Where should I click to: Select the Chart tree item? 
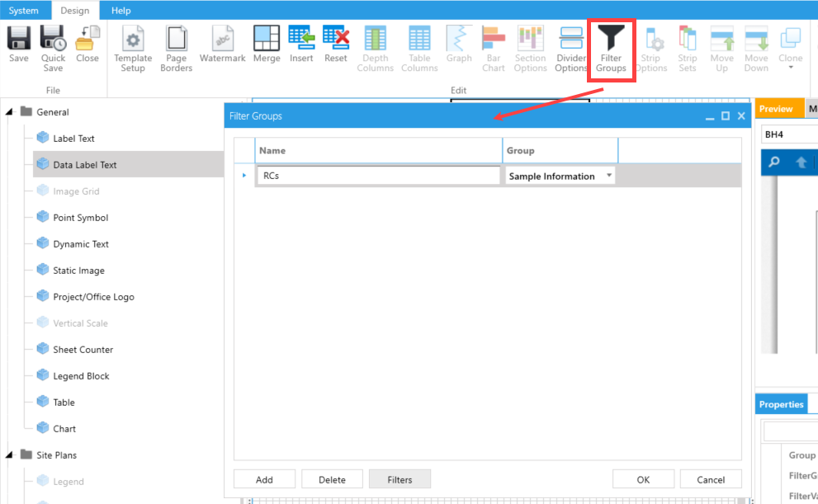coord(64,429)
